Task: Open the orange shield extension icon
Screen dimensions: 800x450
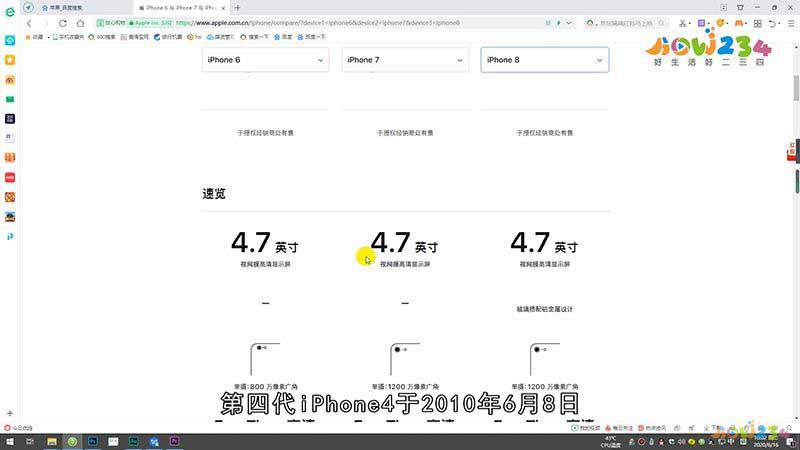Action: point(720,23)
